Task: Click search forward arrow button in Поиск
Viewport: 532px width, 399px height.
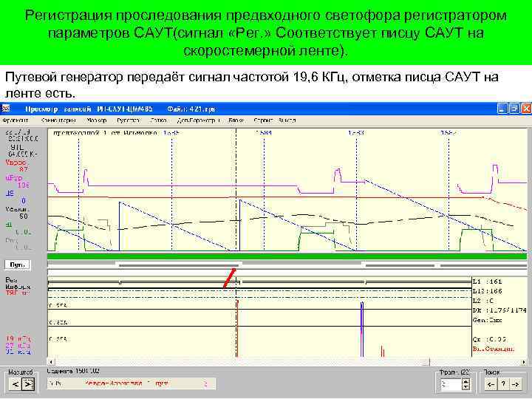Action: (x=516, y=384)
